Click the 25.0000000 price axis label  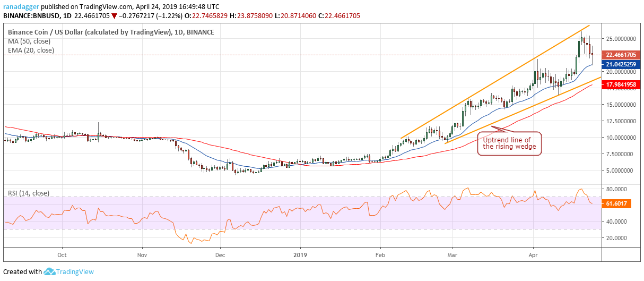(622, 39)
